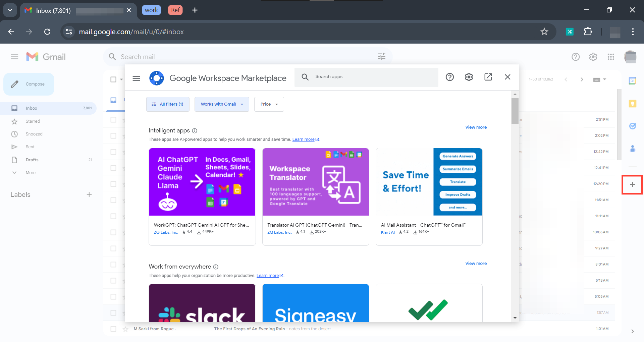This screenshot has height=342, width=644.
Task: Open Marketplace settings gear
Action: point(469,77)
